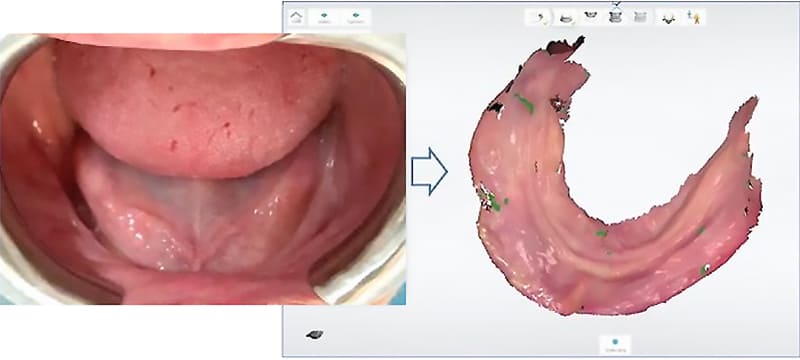Click the small chevron above the bite icon
Viewport: 800px width, 360px height.
click(616, 3)
